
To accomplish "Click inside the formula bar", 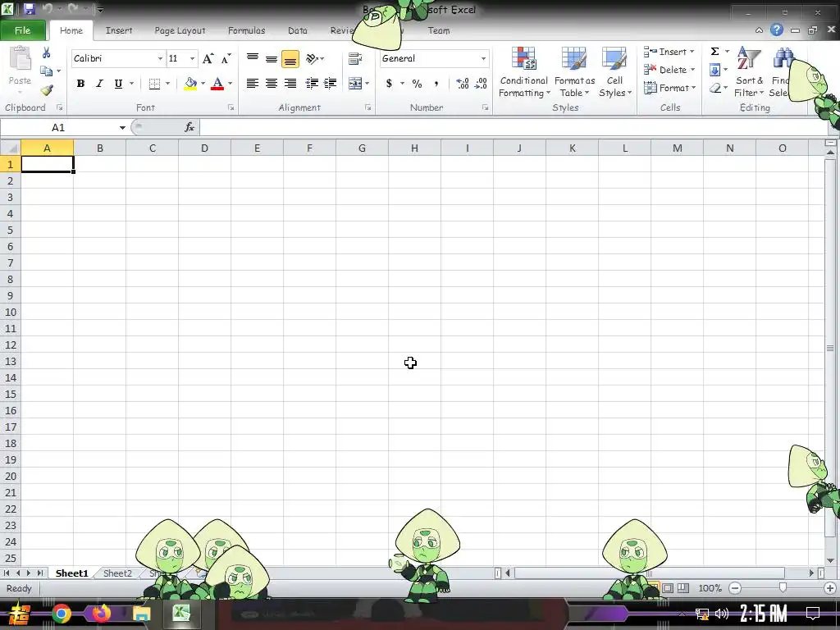I will point(514,127).
